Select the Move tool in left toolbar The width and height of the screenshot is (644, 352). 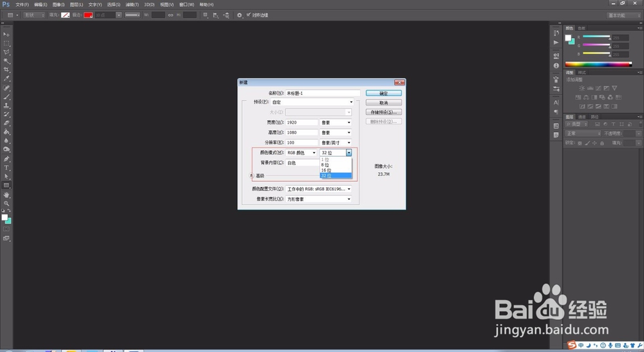(x=6, y=35)
